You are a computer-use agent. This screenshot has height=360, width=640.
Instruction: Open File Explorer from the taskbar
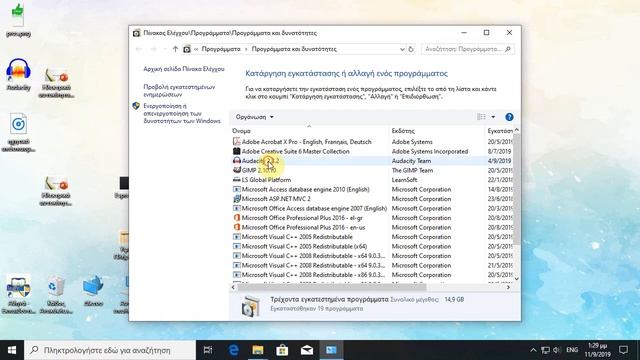258,350
